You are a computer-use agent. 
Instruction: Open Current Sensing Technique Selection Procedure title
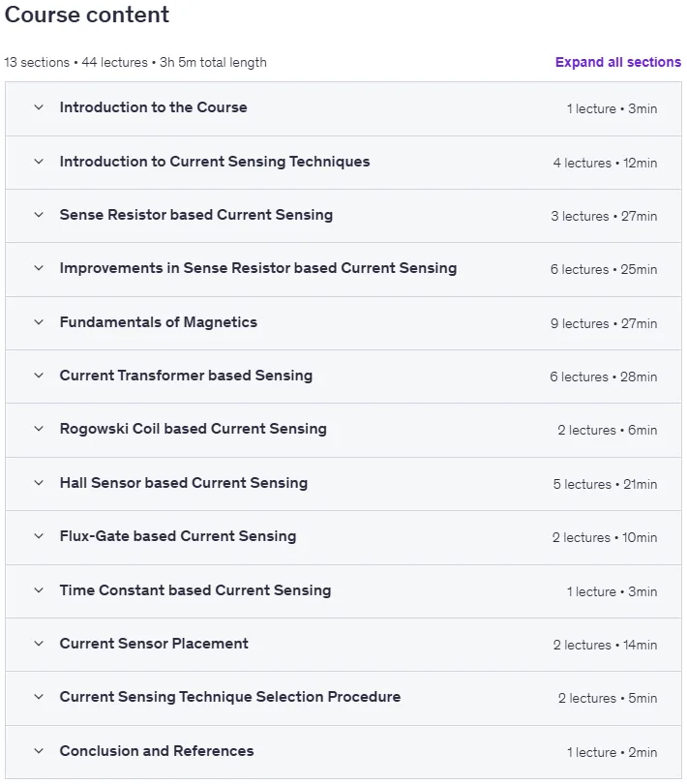click(x=230, y=697)
